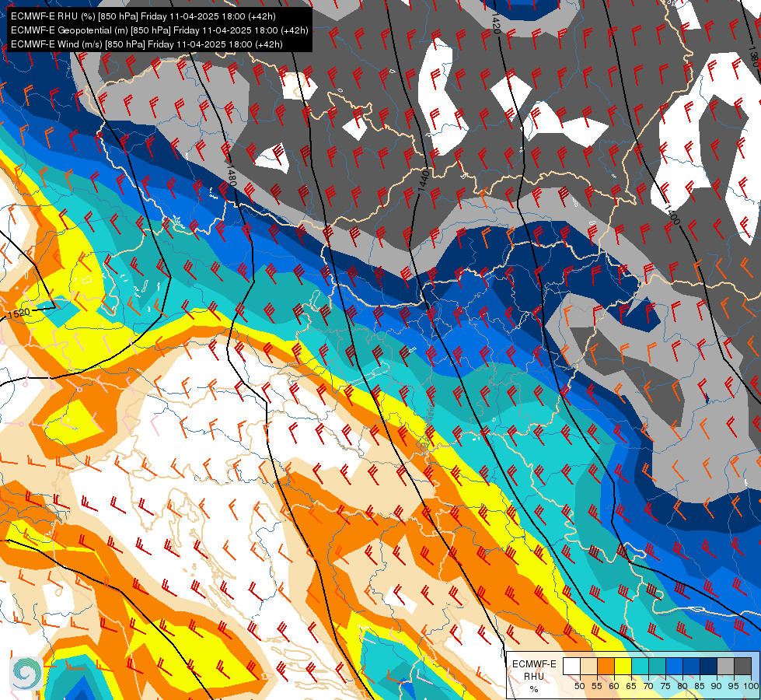Viewport: 761px width, 700px height.
Task: Pick the medium blue legend swatch for 80-85%
Action: pos(692,666)
